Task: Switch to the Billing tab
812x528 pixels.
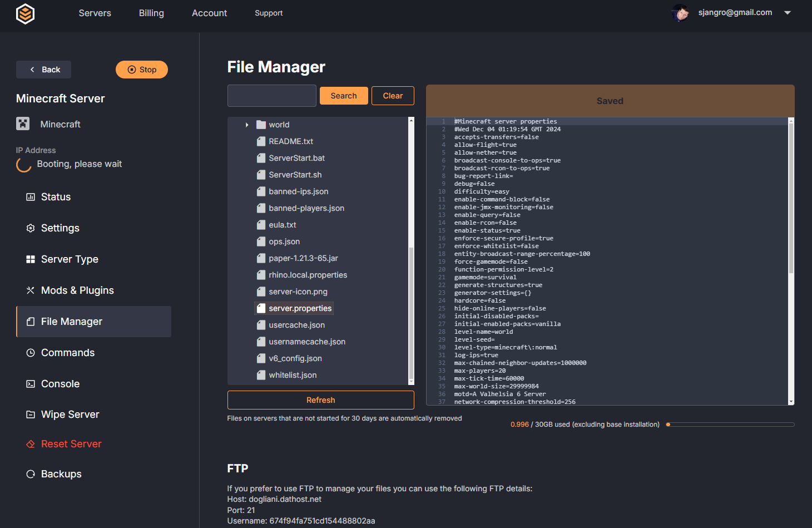Action: pos(151,13)
